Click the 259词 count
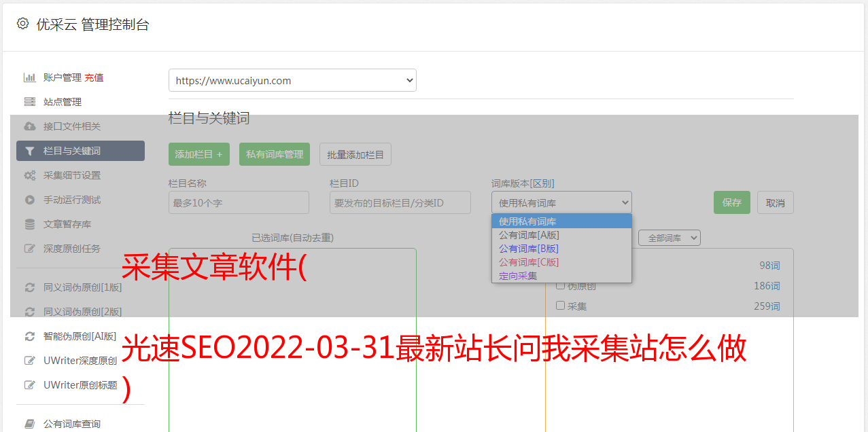The width and height of the screenshot is (868, 432). click(767, 306)
